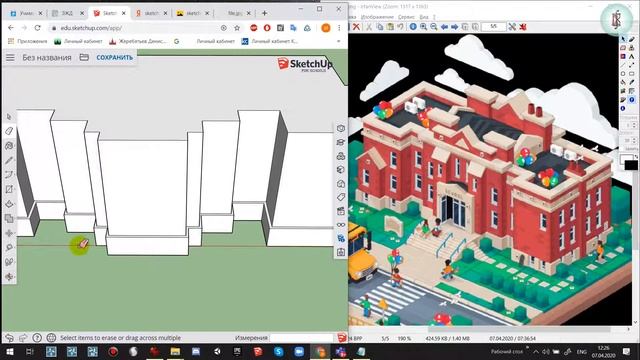Open IrfanView settings tools icon

click(x=512, y=27)
